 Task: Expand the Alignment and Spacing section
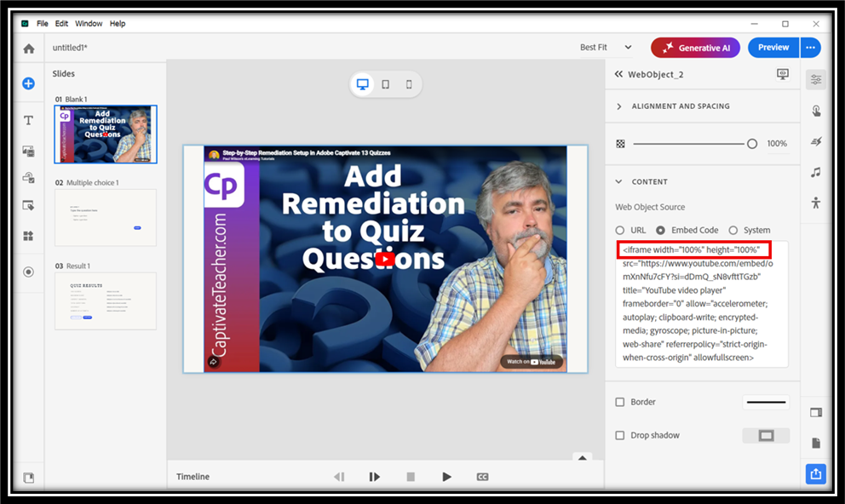[620, 106]
